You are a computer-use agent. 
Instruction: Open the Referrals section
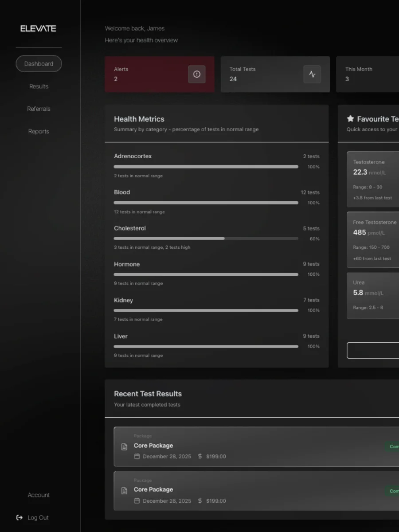click(39, 109)
